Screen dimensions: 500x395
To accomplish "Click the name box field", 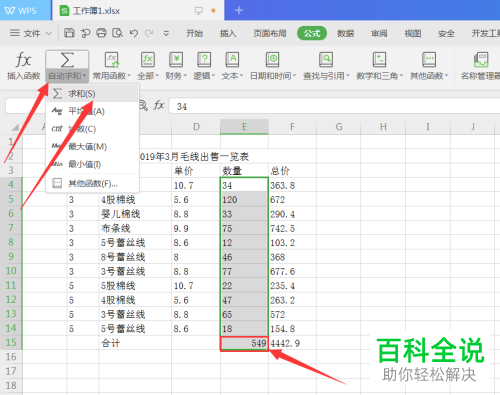I will click(x=25, y=106).
